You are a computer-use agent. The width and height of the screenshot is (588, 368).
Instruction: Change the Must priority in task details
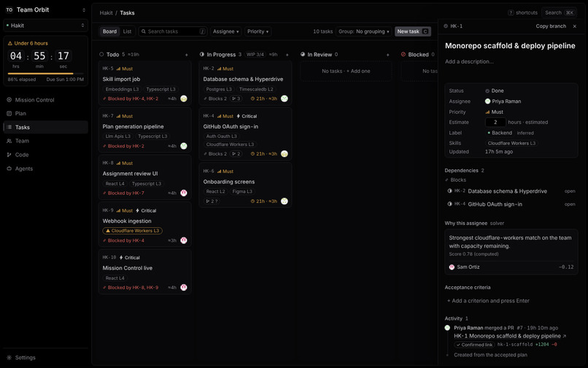click(x=494, y=112)
